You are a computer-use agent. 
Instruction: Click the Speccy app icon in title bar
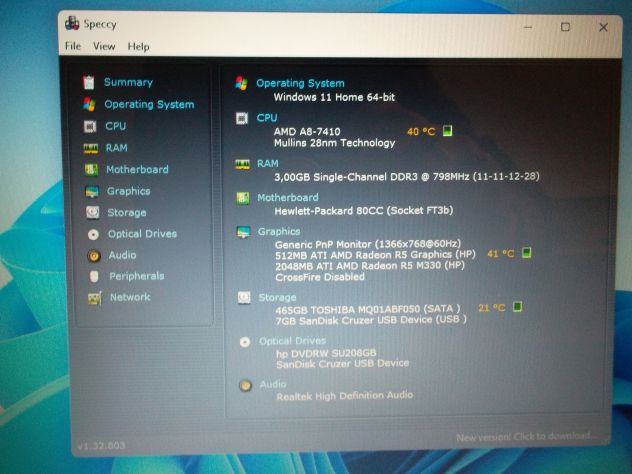72,23
